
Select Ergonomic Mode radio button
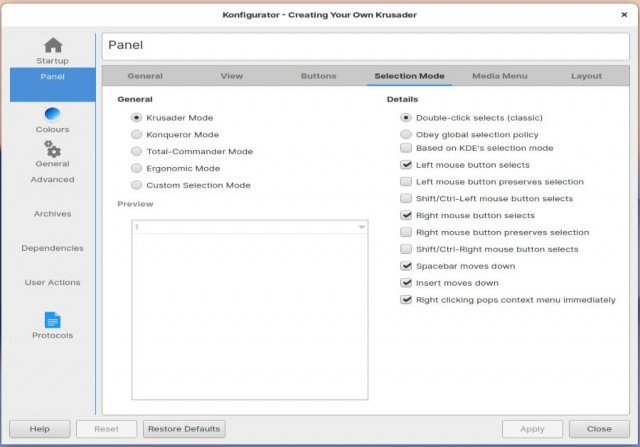(136, 168)
